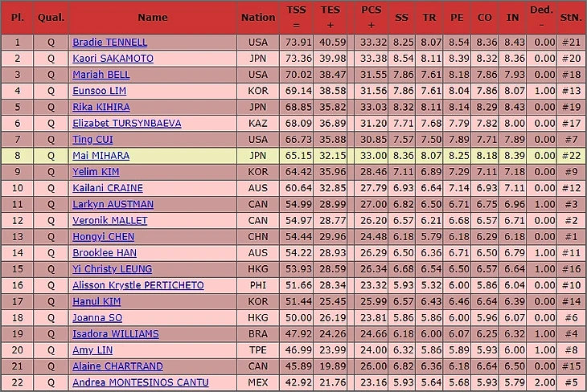Select Veronik MALLET link
The height and width of the screenshot is (392, 587).
pos(110,220)
